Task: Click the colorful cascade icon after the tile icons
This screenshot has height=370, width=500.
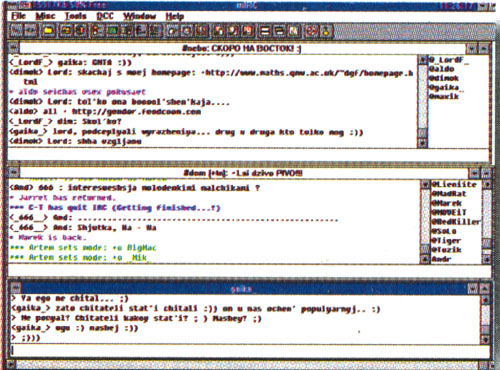Action: 293,31
